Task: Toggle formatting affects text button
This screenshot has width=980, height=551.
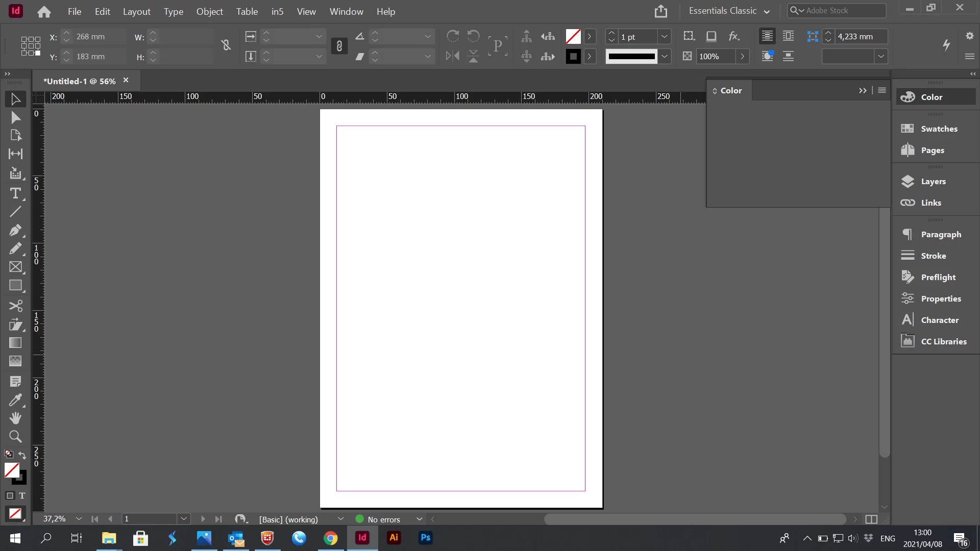Action: click(x=22, y=496)
